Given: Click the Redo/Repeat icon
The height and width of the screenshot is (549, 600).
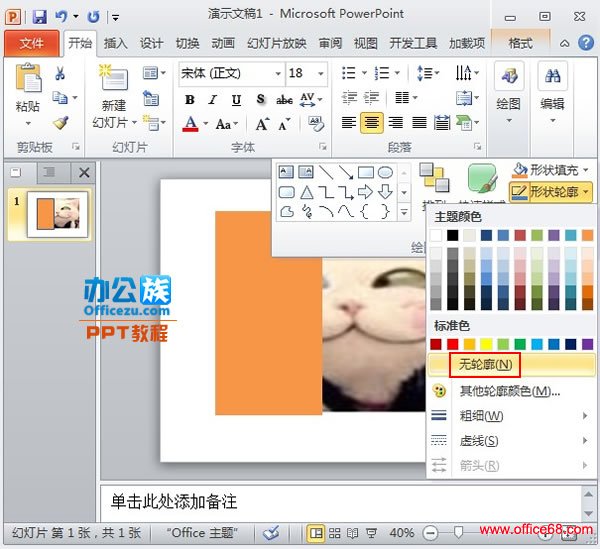Looking at the screenshot, I should coord(93,17).
